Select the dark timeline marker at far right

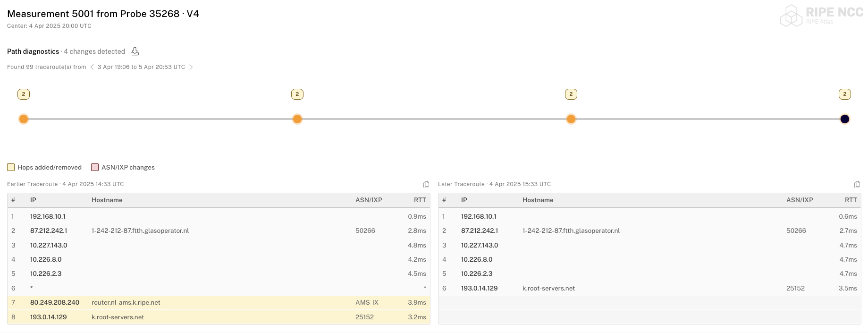[x=845, y=119]
